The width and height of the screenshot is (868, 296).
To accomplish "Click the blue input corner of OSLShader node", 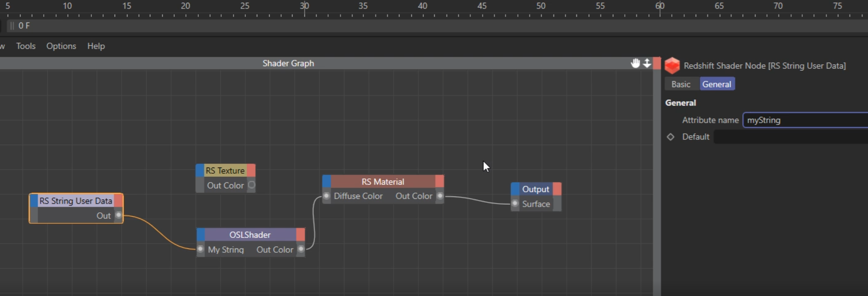I will click(x=201, y=234).
